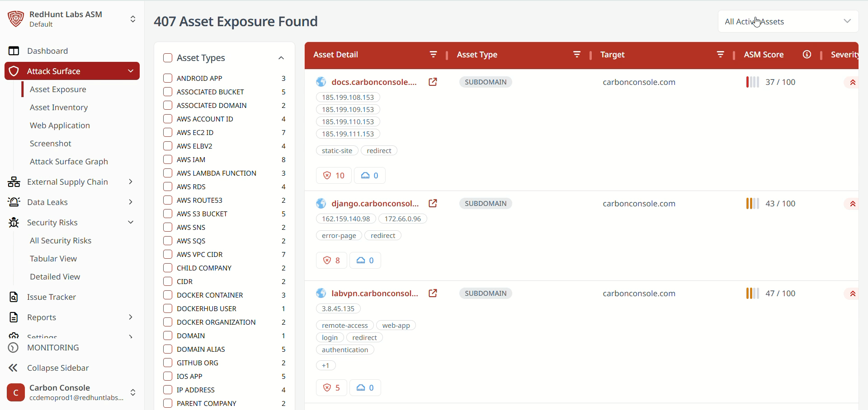Tick the DOCKER CONTAINER checkbox

coord(168,295)
